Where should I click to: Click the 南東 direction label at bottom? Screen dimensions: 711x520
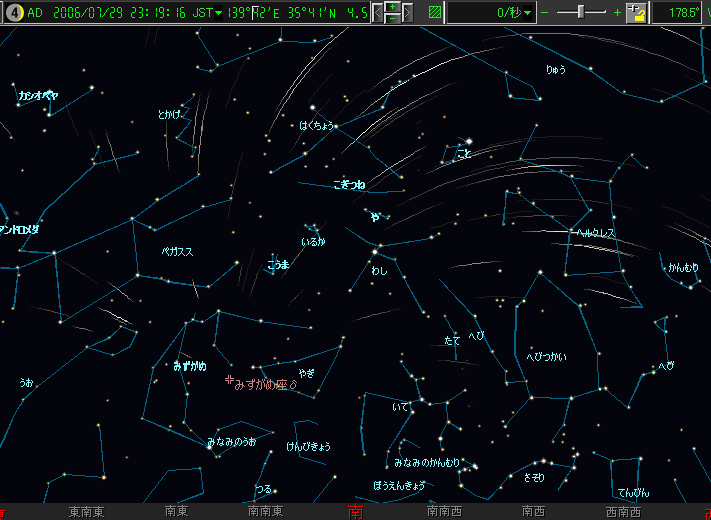pos(176,512)
